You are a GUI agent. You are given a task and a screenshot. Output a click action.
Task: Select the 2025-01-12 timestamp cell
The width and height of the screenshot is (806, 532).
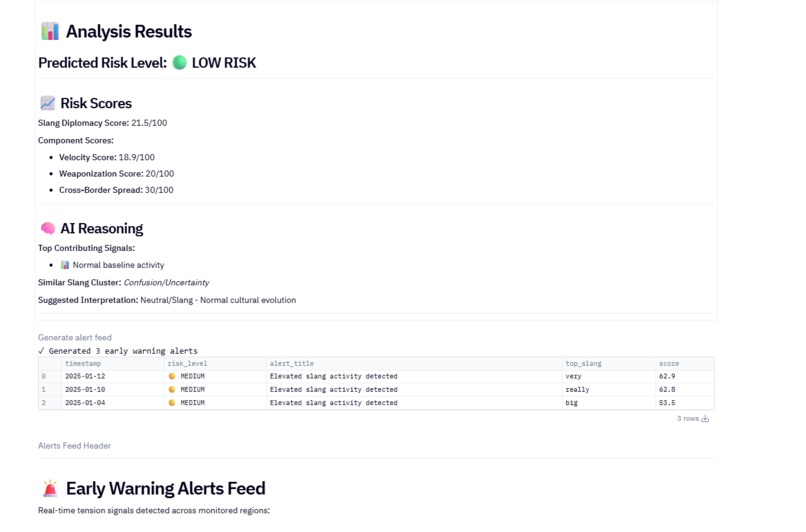(x=113, y=376)
